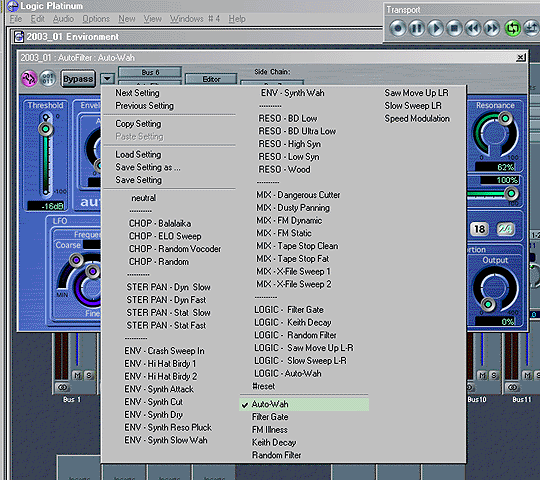
Task: Choose Previous Setting from the menu
Action: (x=144, y=106)
